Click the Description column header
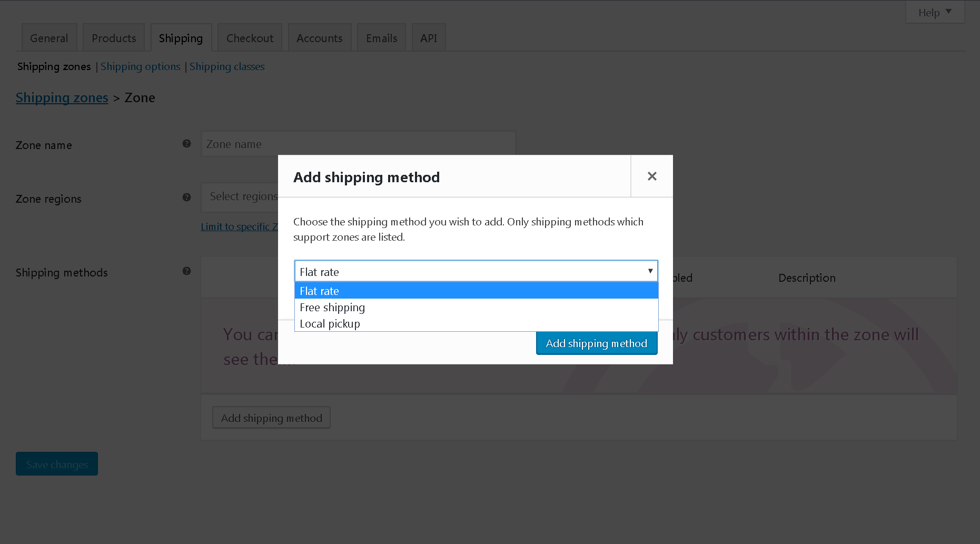Image resolution: width=980 pixels, height=544 pixels. [807, 278]
